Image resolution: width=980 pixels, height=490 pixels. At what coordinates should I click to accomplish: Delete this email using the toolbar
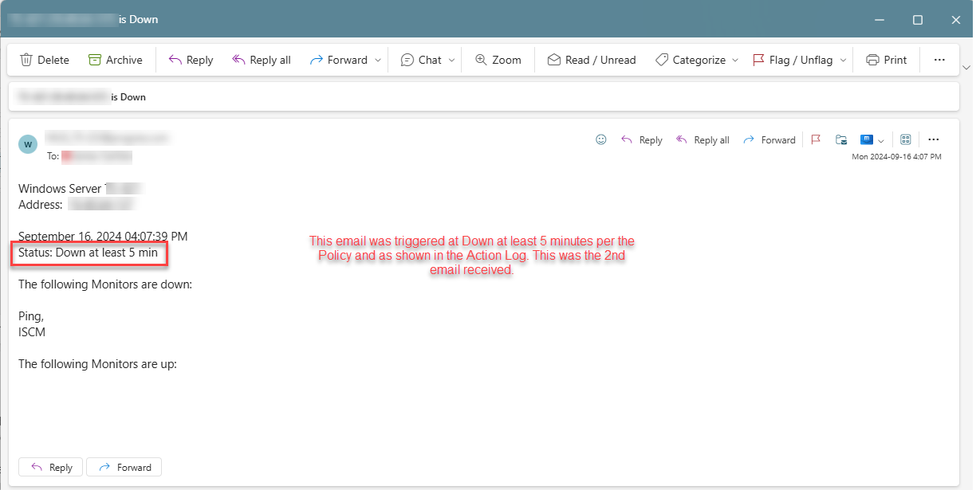coord(45,60)
